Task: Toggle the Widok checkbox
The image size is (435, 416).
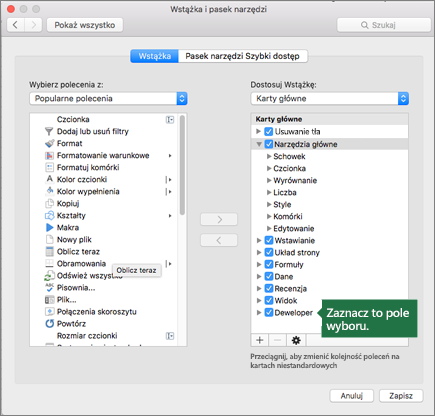Action: (x=269, y=300)
